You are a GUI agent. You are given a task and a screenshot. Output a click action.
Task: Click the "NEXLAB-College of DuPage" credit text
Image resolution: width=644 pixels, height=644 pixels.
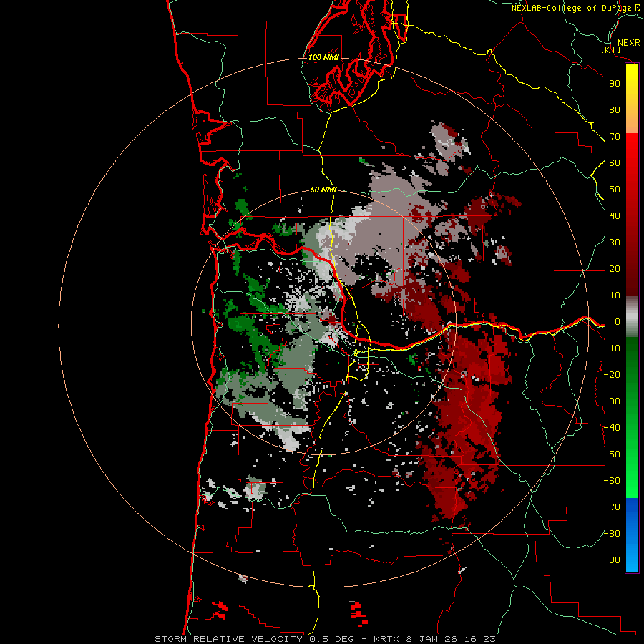point(571,8)
